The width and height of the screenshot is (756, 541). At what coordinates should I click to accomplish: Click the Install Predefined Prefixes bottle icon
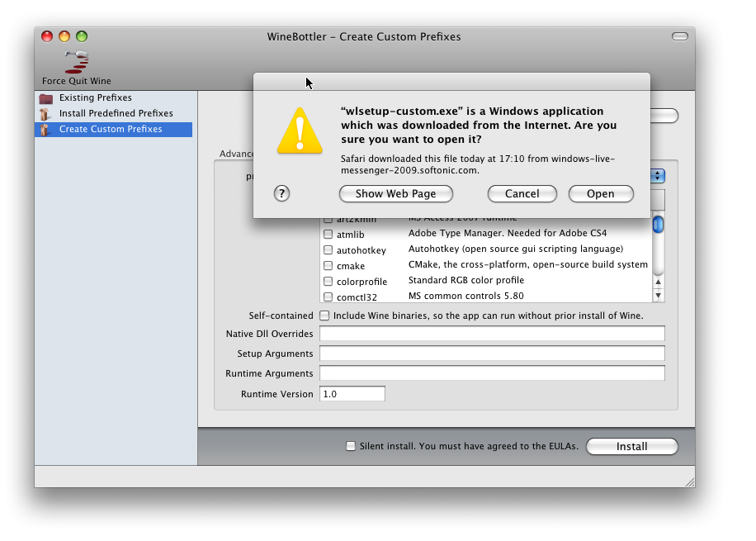tap(45, 114)
